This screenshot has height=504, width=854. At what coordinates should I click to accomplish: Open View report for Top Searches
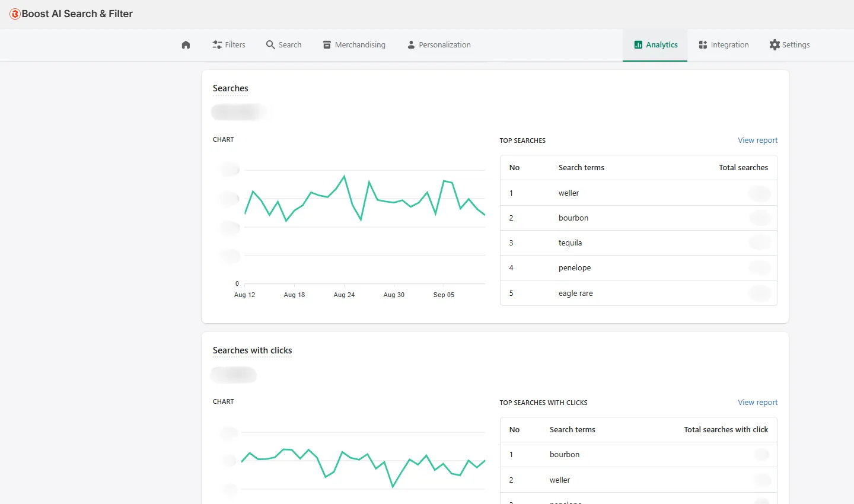(x=757, y=141)
